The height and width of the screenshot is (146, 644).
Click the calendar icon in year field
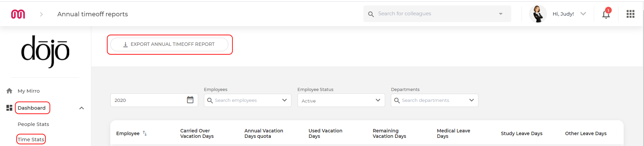[x=190, y=100]
